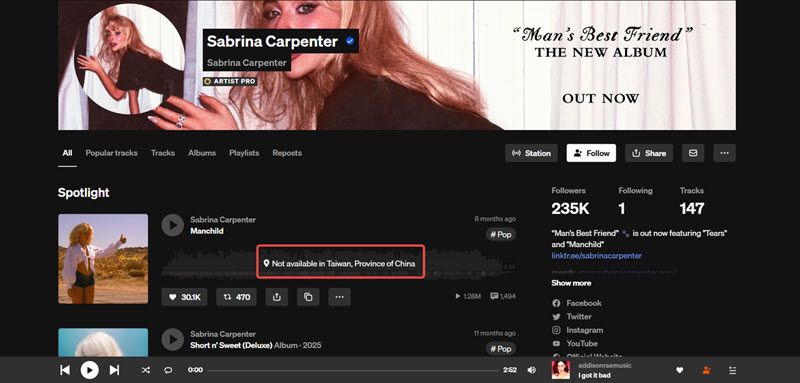Open the Albums tab
Viewport: 800px width, 383px height.
pyautogui.click(x=202, y=153)
